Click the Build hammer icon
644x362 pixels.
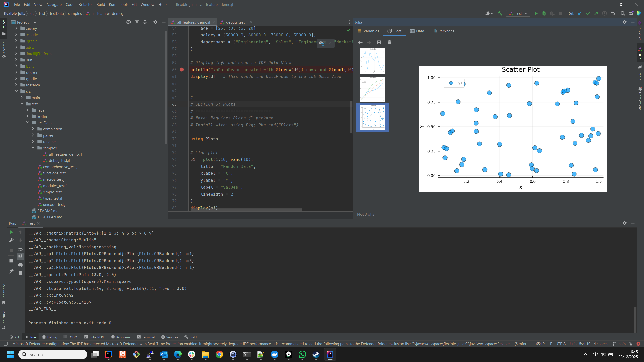point(500,14)
